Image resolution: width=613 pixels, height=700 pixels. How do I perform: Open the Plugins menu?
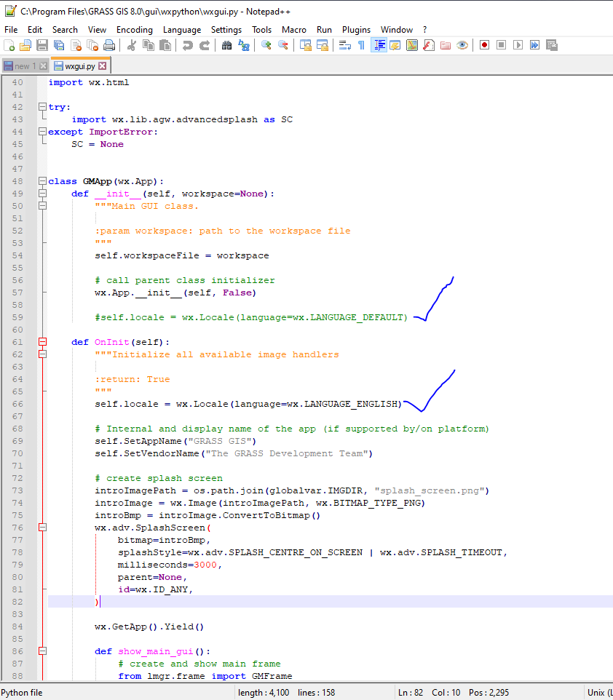356,29
